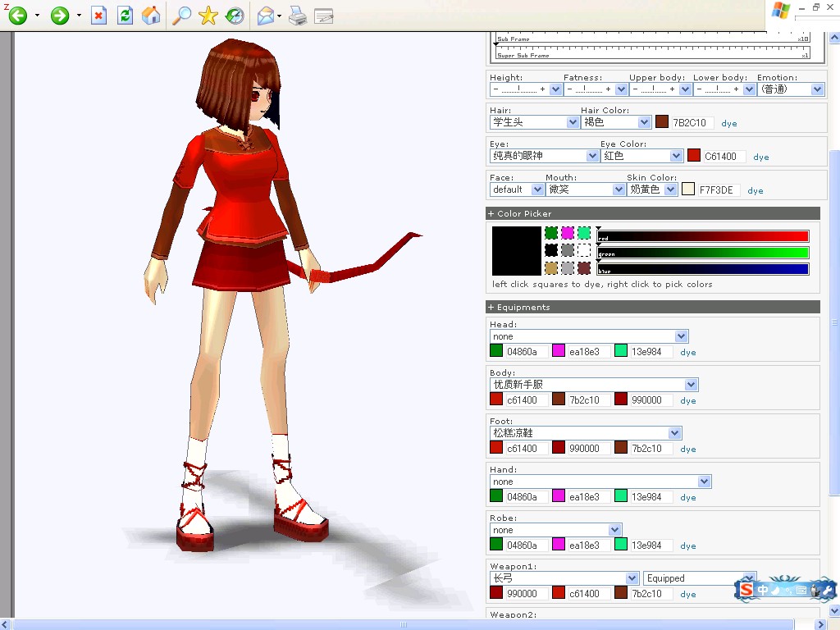Open the input bar wrench settings icon
Image resolution: width=840 pixels, height=630 pixels.
click(x=829, y=591)
